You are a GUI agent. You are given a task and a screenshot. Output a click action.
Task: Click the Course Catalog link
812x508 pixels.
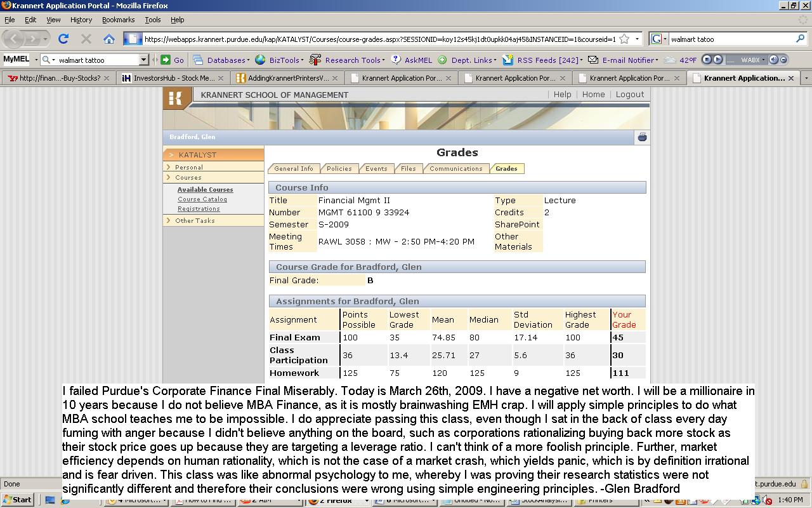click(x=202, y=199)
